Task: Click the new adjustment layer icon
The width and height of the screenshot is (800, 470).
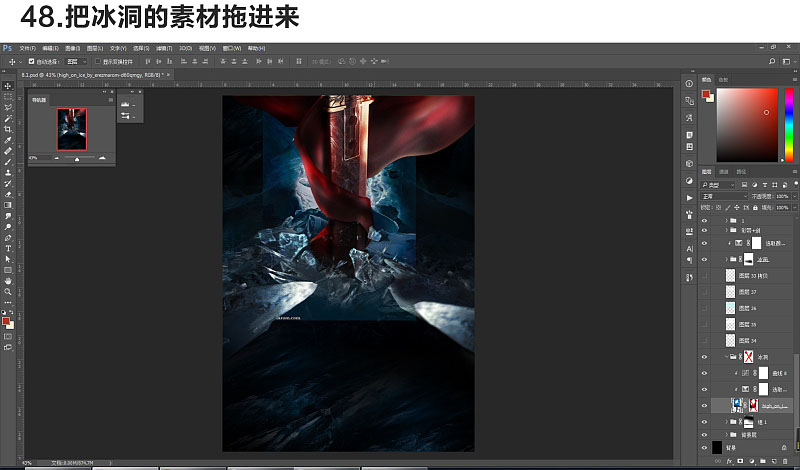Action: (x=752, y=461)
